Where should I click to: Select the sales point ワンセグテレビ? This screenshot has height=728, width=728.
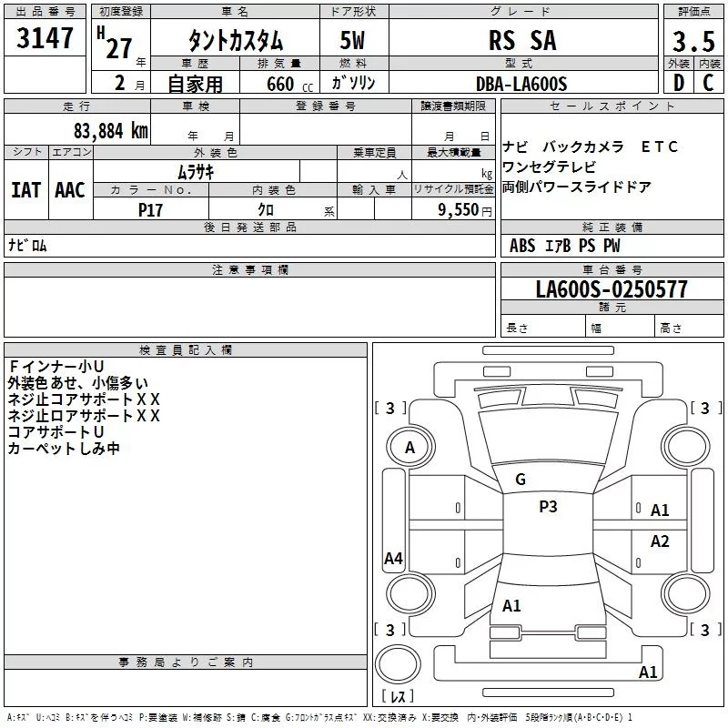(549, 167)
